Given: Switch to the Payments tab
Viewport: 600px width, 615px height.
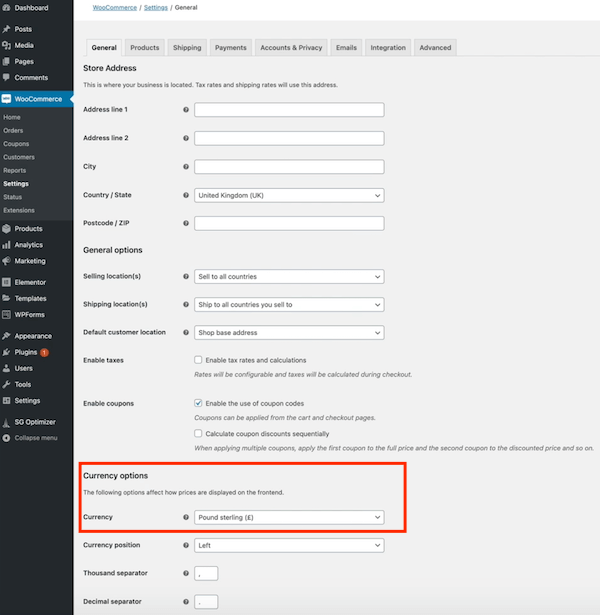Looking at the screenshot, I should 230,47.
